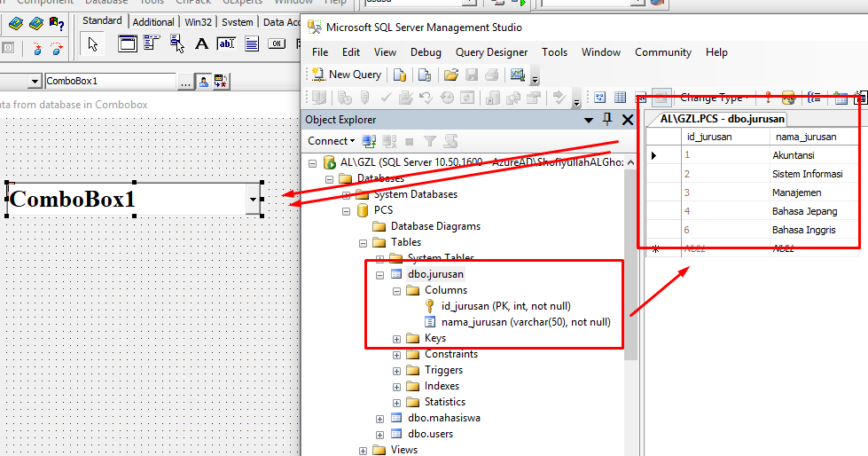This screenshot has width=868, height=456.
Task: Open ComboBox1 dropdown arrow on the form
Action: coord(253,199)
